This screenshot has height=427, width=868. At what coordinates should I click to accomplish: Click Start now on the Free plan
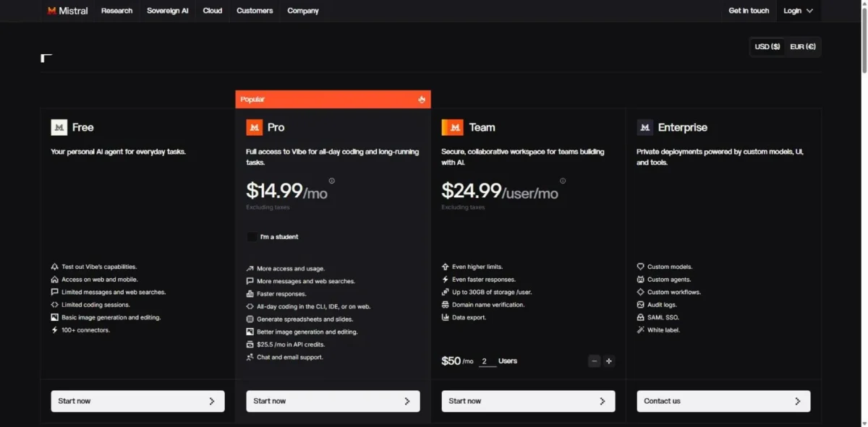tap(137, 401)
